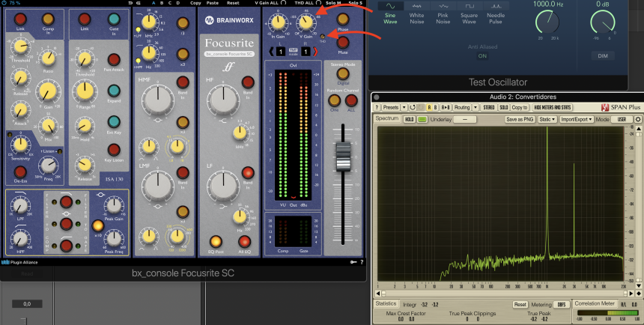Toggle Key Listen button
Image resolution: width=644 pixels, height=325 pixels.
point(114,150)
